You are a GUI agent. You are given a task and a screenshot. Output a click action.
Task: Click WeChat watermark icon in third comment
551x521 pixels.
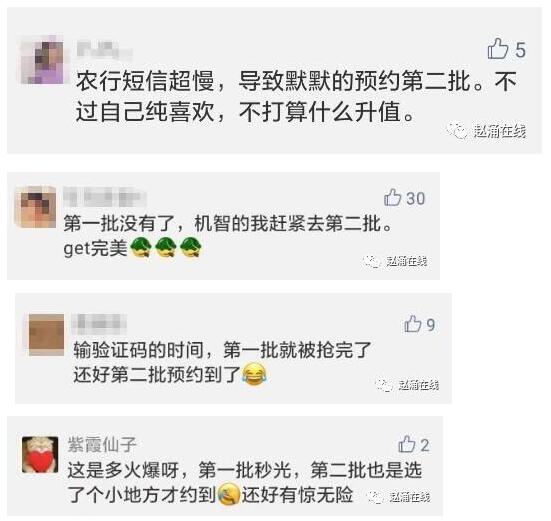click(384, 385)
